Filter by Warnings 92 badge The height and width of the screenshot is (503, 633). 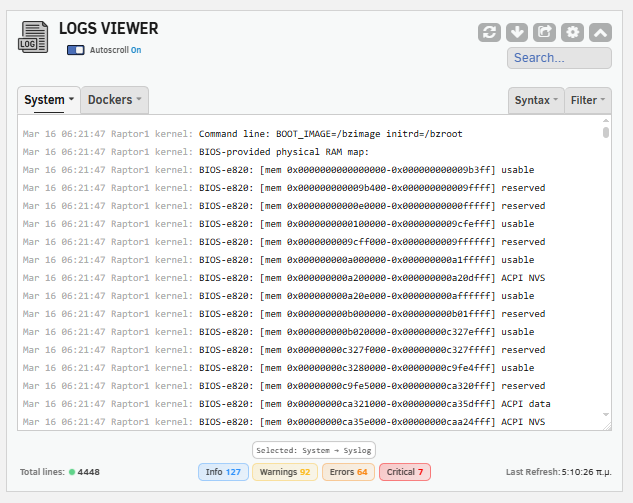tap(285, 472)
